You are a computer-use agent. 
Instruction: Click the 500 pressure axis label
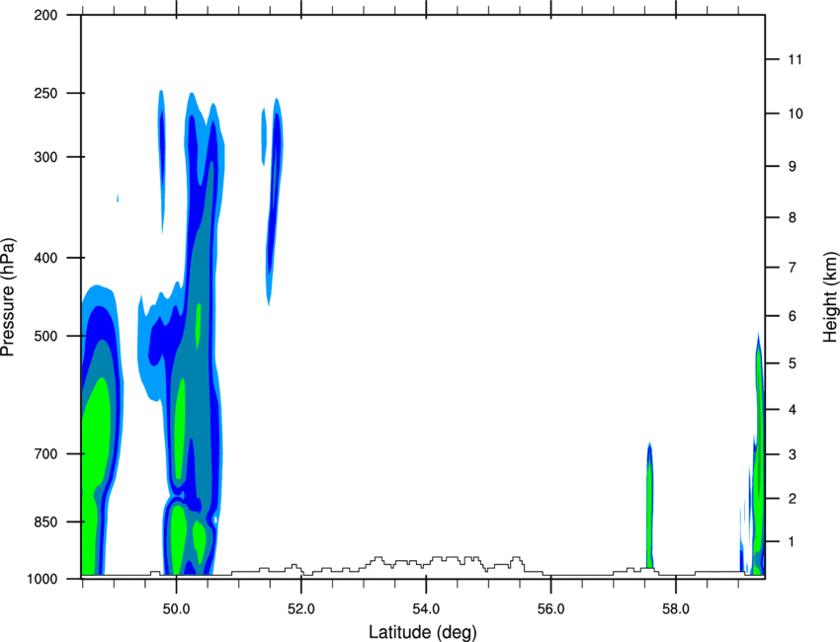tap(45, 336)
